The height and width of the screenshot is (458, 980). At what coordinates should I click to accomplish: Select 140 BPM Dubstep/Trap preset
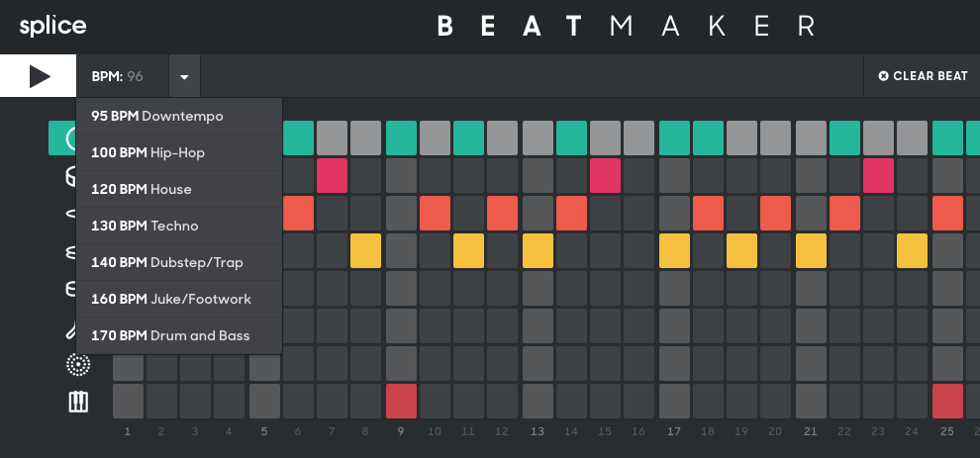(x=179, y=262)
